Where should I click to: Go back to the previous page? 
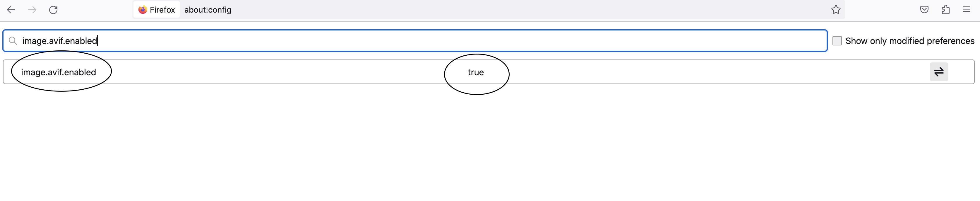tap(11, 10)
